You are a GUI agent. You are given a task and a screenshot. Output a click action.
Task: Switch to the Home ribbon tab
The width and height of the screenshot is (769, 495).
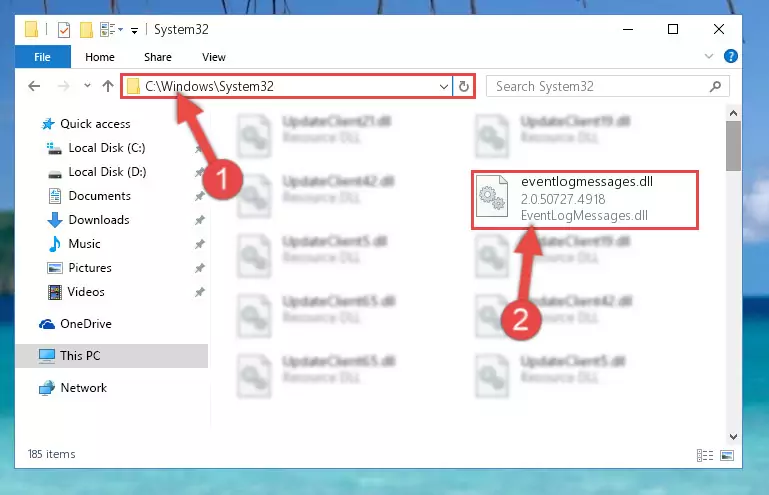tap(100, 57)
